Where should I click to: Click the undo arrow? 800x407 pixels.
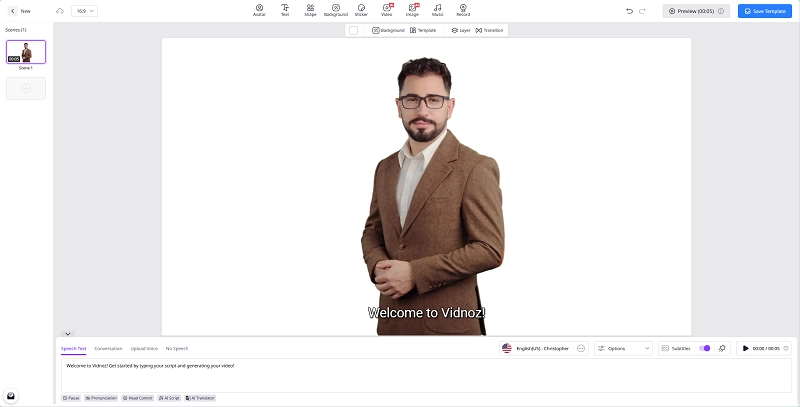click(629, 11)
